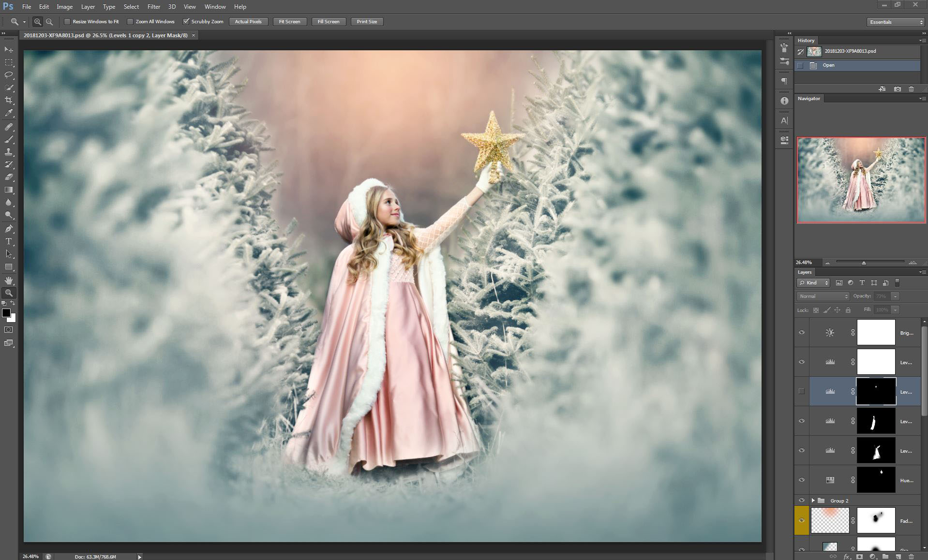
Task: Select the Gradient tool
Action: click(9, 190)
